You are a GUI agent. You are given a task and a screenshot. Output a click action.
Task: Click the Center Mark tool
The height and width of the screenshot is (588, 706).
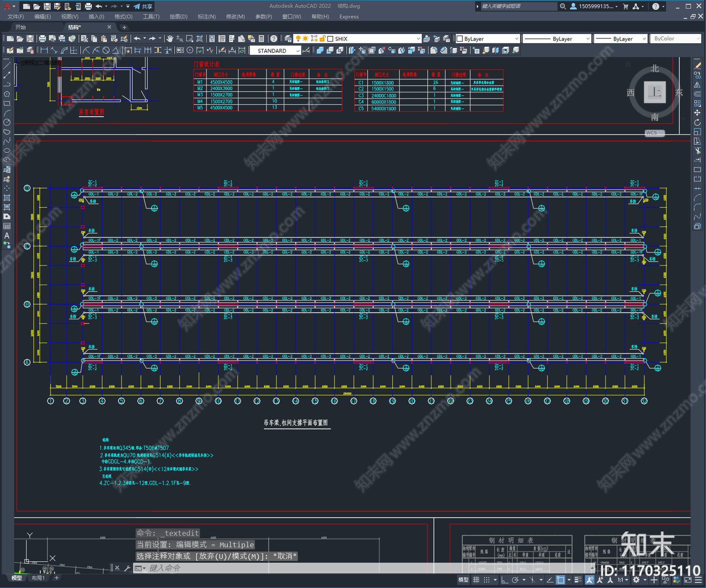190,50
